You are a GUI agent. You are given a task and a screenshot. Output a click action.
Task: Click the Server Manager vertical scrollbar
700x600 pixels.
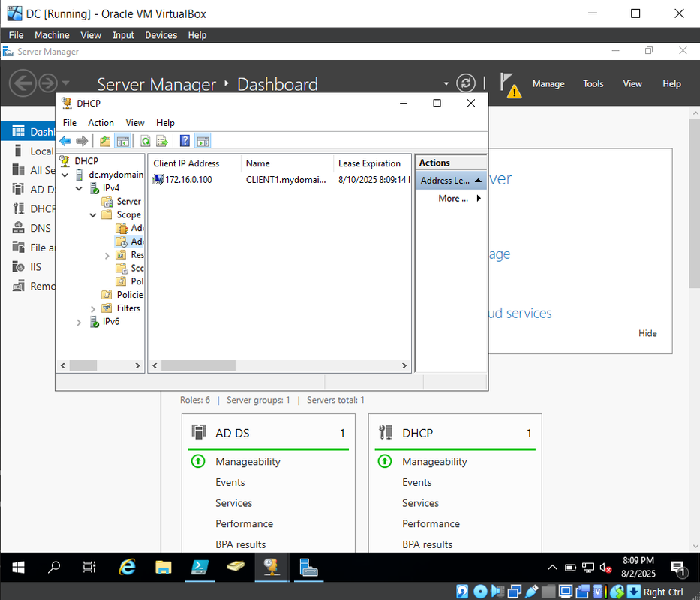pyautogui.click(x=695, y=203)
